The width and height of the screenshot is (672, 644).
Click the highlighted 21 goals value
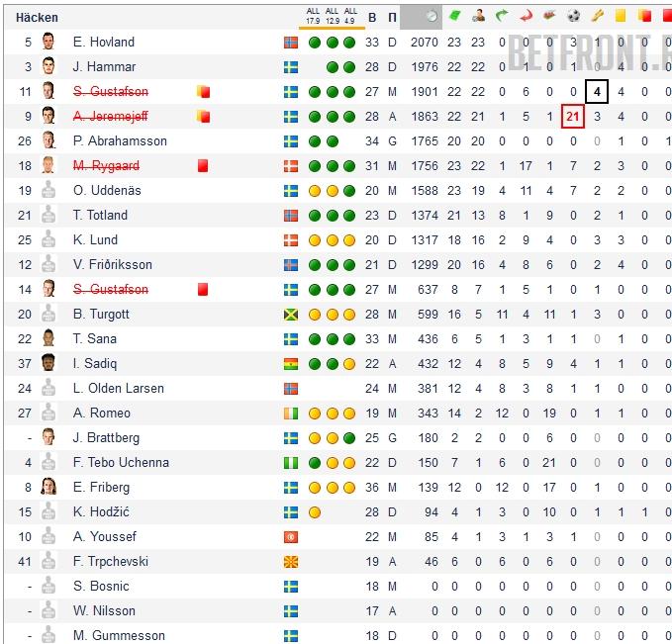point(573,116)
